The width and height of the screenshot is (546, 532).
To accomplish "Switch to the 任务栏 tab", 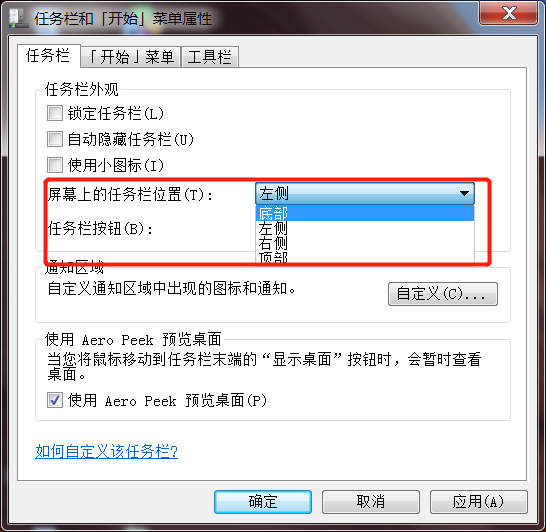I will point(48,56).
